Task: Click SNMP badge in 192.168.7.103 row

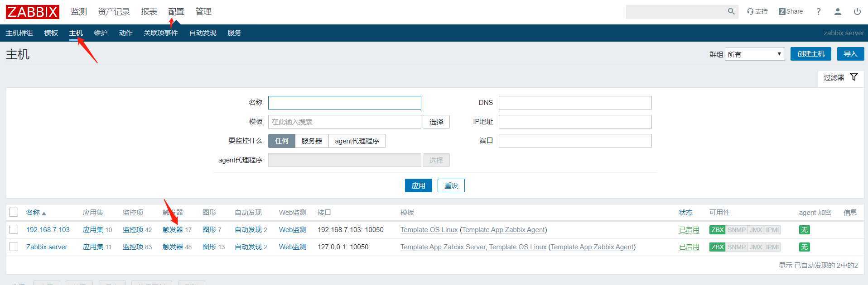Action: pos(737,230)
